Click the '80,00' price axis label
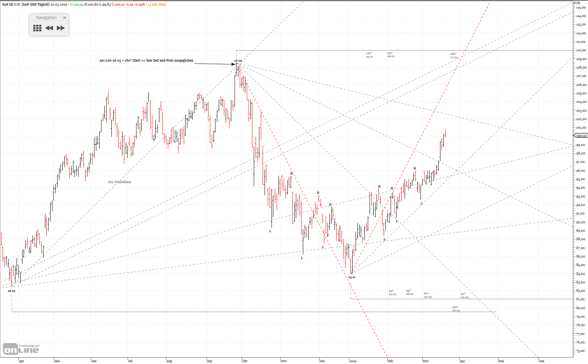Screen dimensions: 588x364 coord(580,308)
